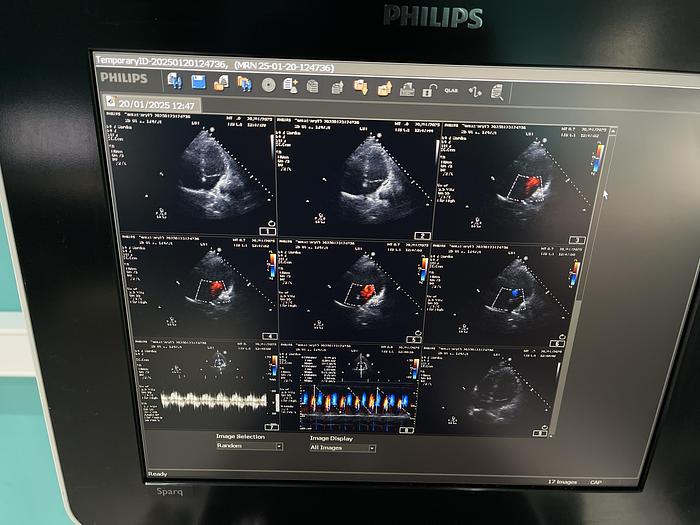Click the number 3 badge on third thumbnail
This screenshot has width=700, height=525.
576,240
